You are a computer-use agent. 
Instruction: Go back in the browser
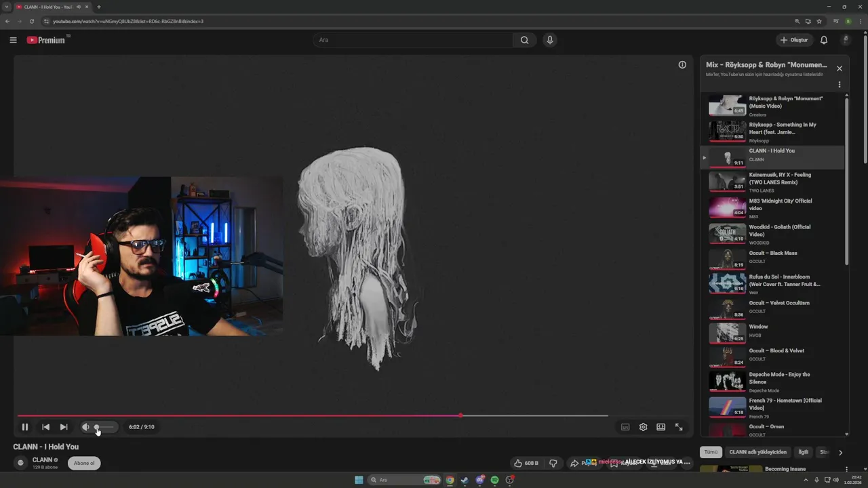coord(7,21)
